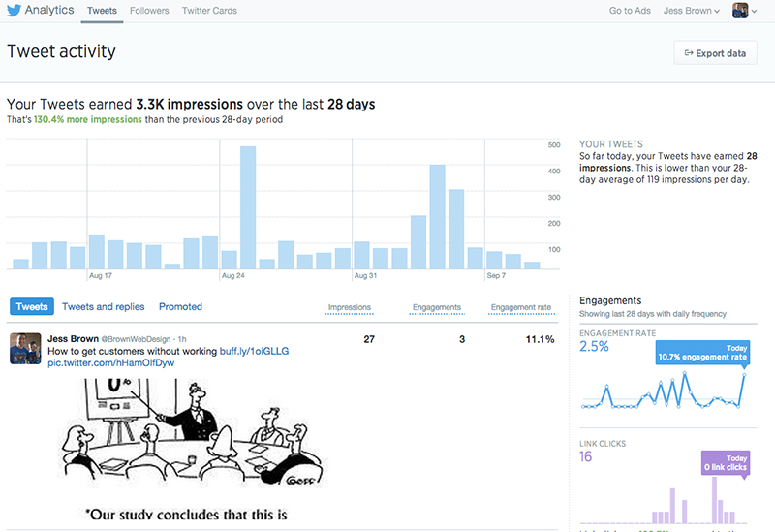Select the Tweets filter button

32,306
